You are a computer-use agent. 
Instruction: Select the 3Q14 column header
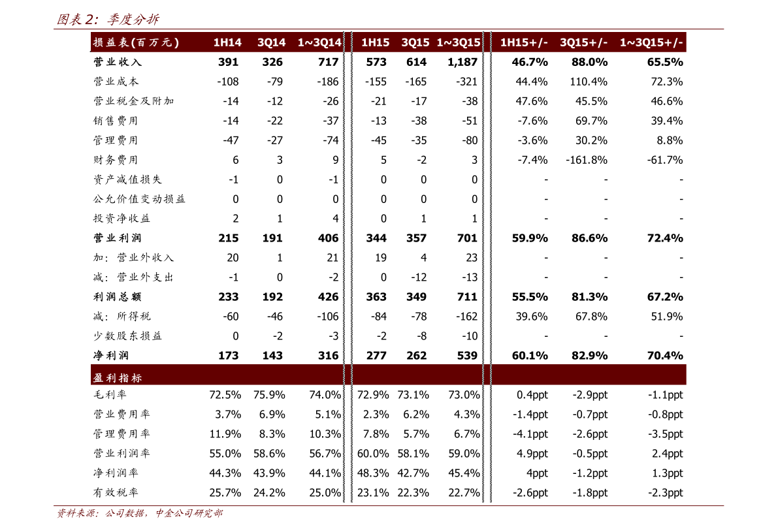pos(271,42)
